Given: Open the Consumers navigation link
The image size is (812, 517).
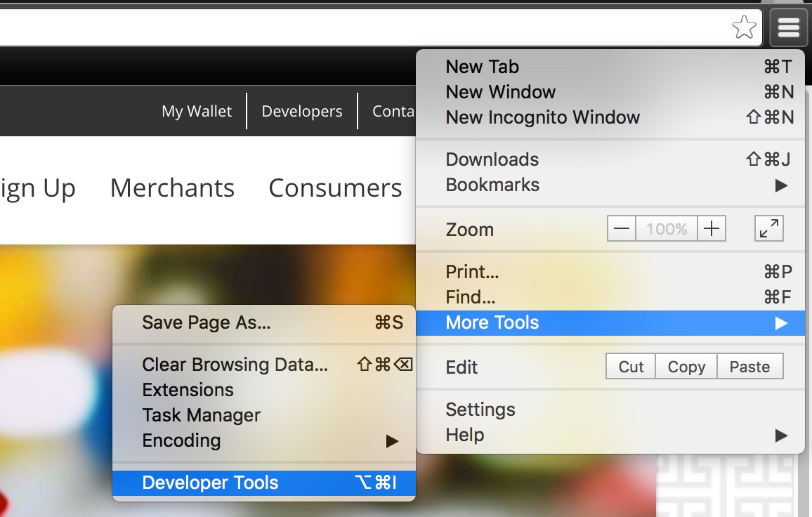Looking at the screenshot, I should tap(335, 188).
